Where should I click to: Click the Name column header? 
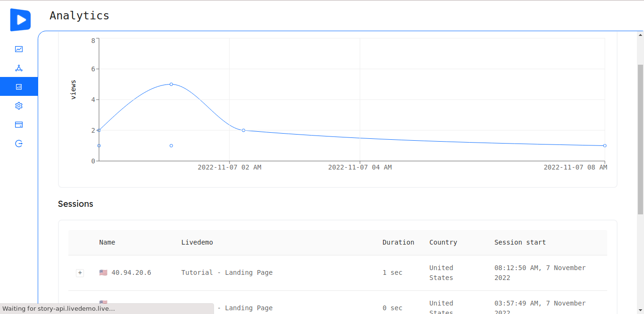coord(107,242)
